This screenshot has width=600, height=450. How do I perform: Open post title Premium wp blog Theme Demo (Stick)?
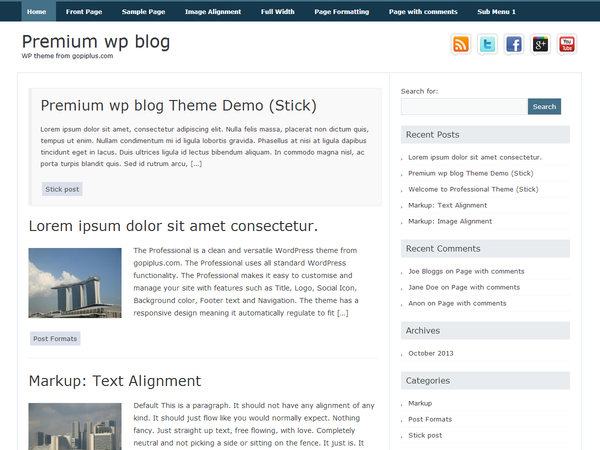pyautogui.click(x=179, y=106)
